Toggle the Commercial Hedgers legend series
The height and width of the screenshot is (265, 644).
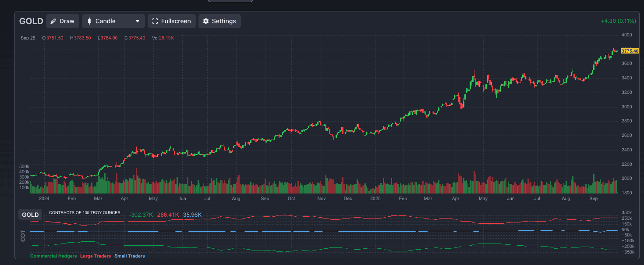pyautogui.click(x=53, y=256)
